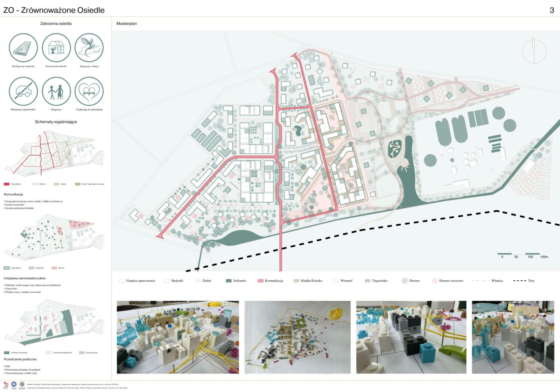This screenshot has height=392, width=560.
Task: Click the Targowisko legend swatch
Action: 367,281
